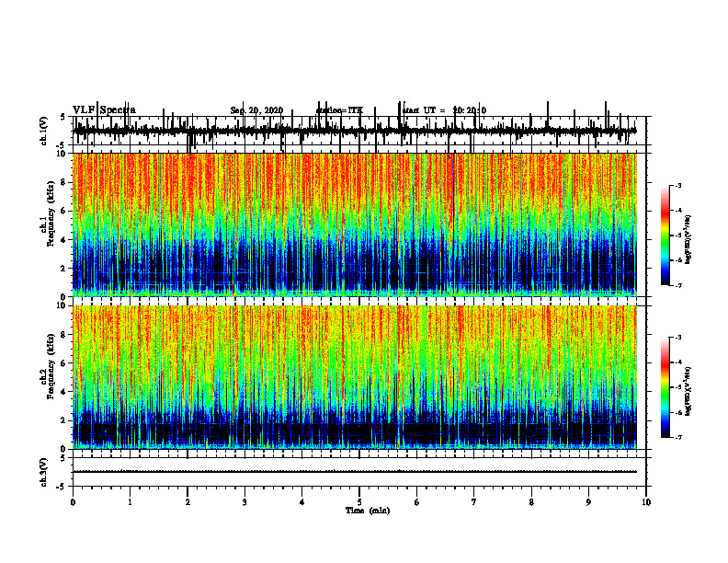Click the "station=ITK" header label
This screenshot has height=563, width=728.
click(x=339, y=110)
